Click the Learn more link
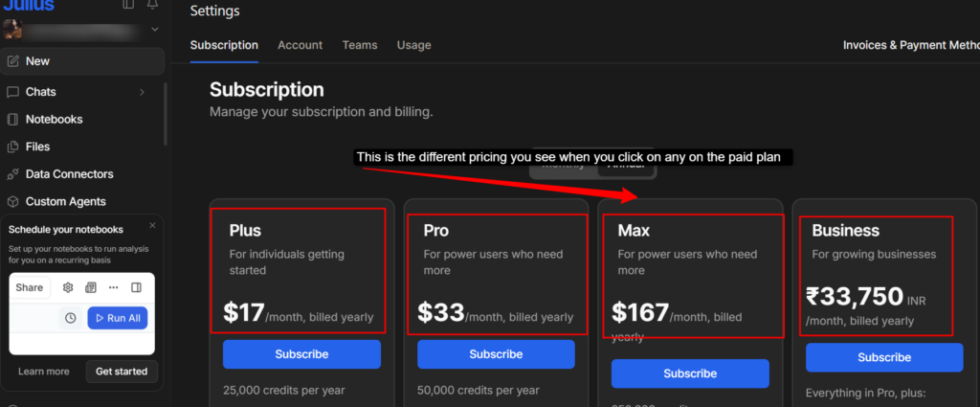 [44, 372]
